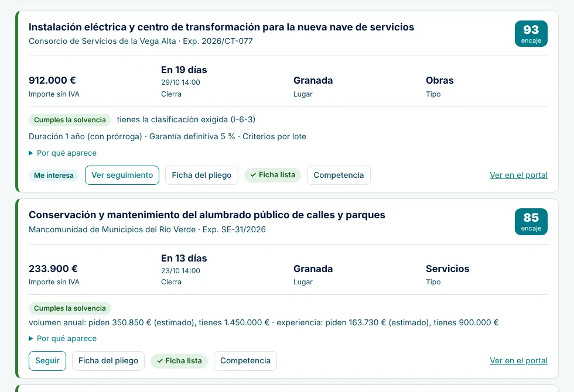The height and width of the screenshot is (392, 574).
Task: Click the 93 encaje score badge
Action: (x=531, y=34)
